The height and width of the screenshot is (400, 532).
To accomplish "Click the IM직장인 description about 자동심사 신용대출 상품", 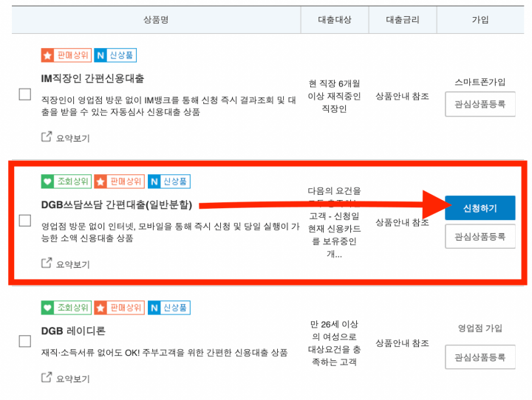I will coord(168,106).
